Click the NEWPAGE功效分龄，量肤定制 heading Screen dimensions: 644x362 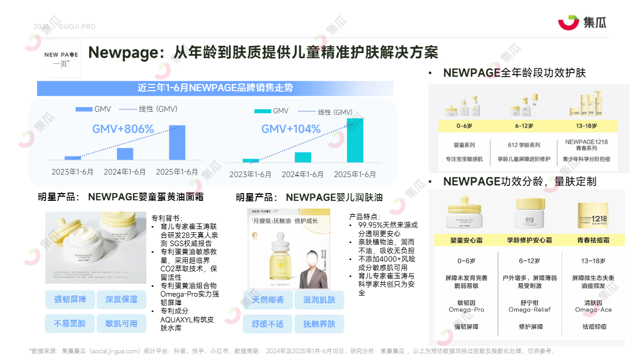[x=520, y=181]
